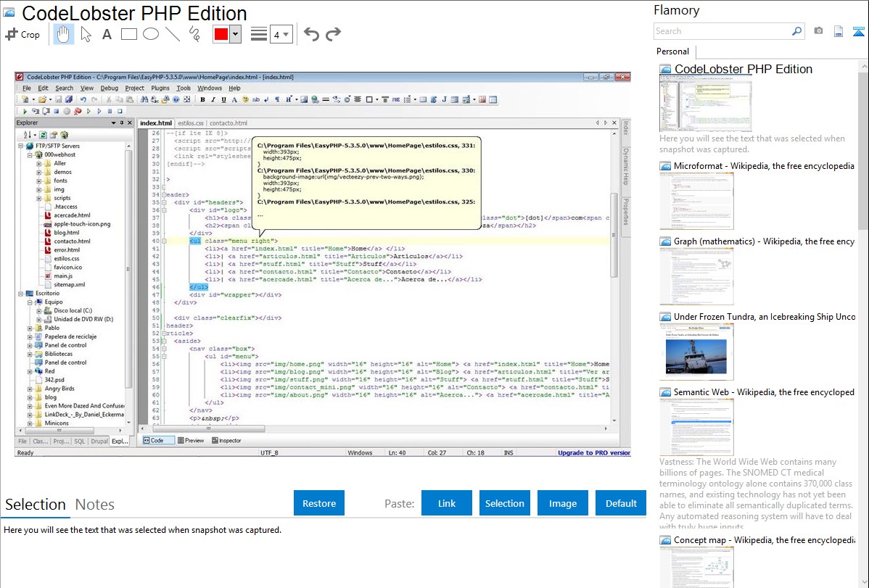
Task: Open the line width dropdown
Action: coord(281,34)
